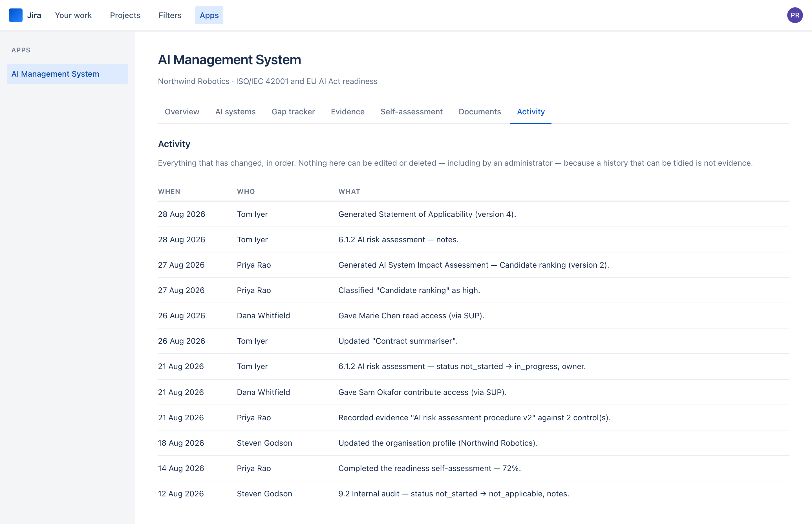The image size is (812, 524).
Task: Open the Self-assessment tab
Action: coord(411,112)
